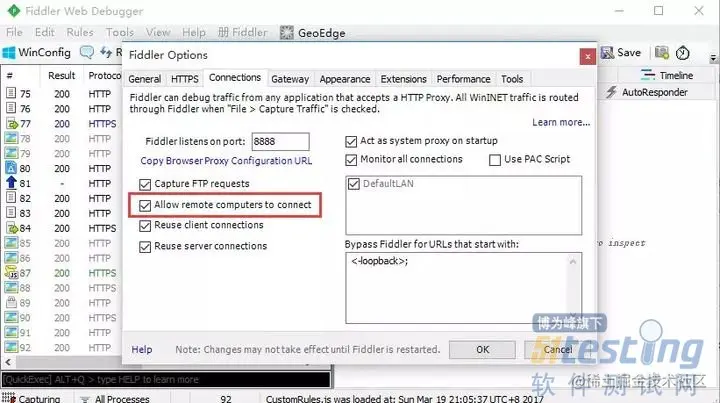The height and width of the screenshot is (403, 720).
Task: Enable Use PAC Script checkbox
Action: (495, 160)
